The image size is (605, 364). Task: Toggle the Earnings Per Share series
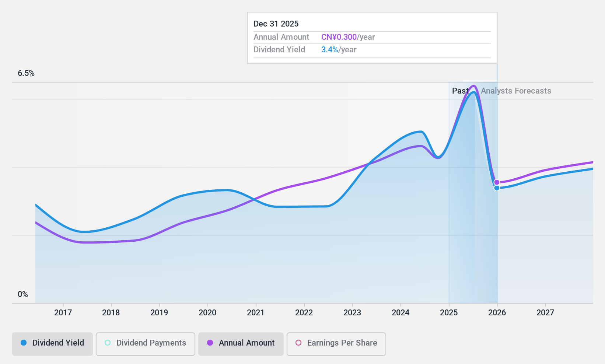click(336, 344)
